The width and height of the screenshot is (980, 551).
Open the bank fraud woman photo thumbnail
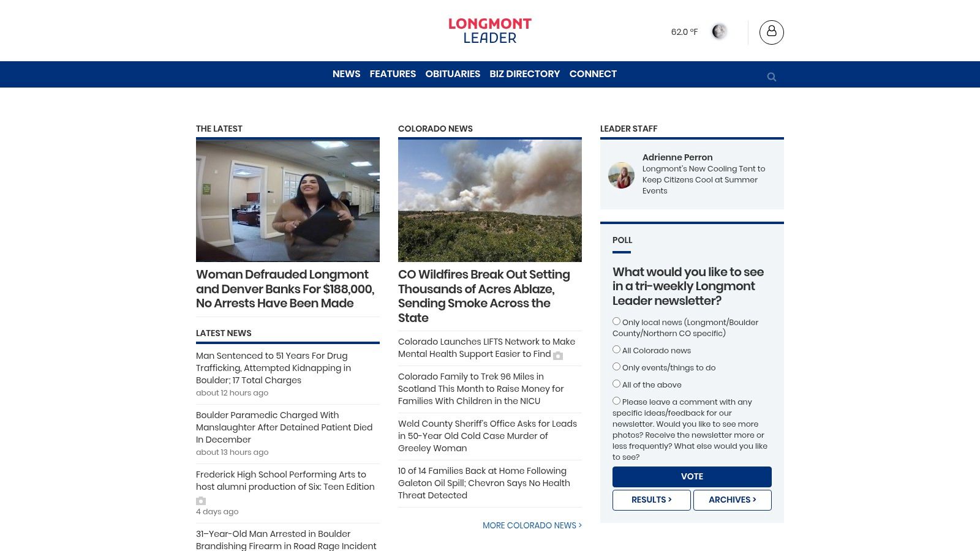coord(288,200)
